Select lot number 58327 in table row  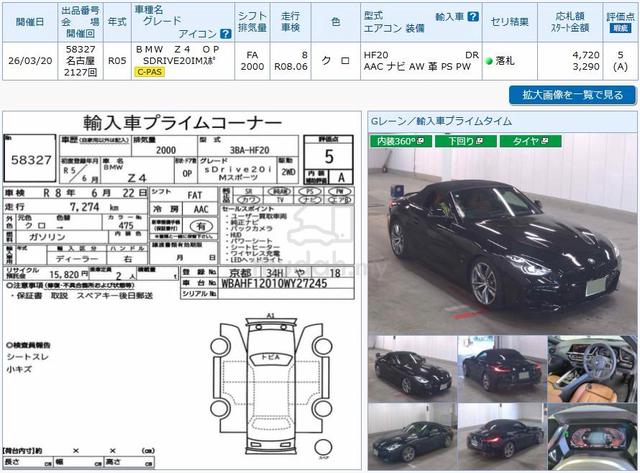click(x=80, y=49)
